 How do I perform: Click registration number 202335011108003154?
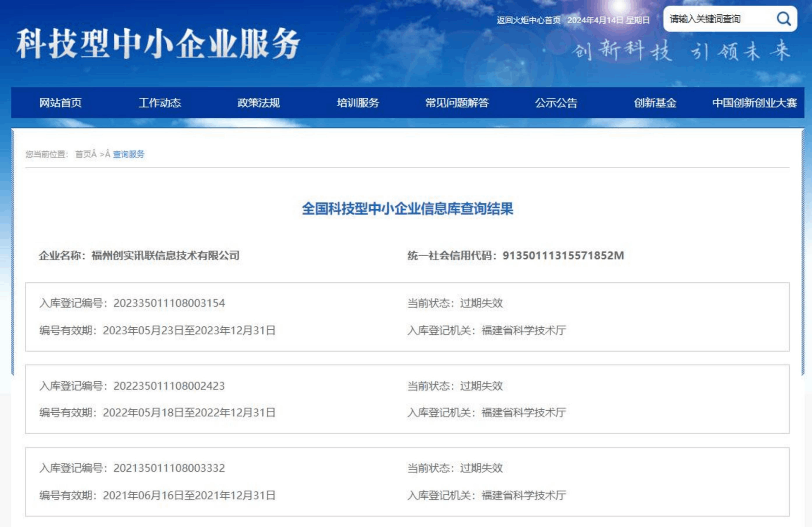pos(169,303)
